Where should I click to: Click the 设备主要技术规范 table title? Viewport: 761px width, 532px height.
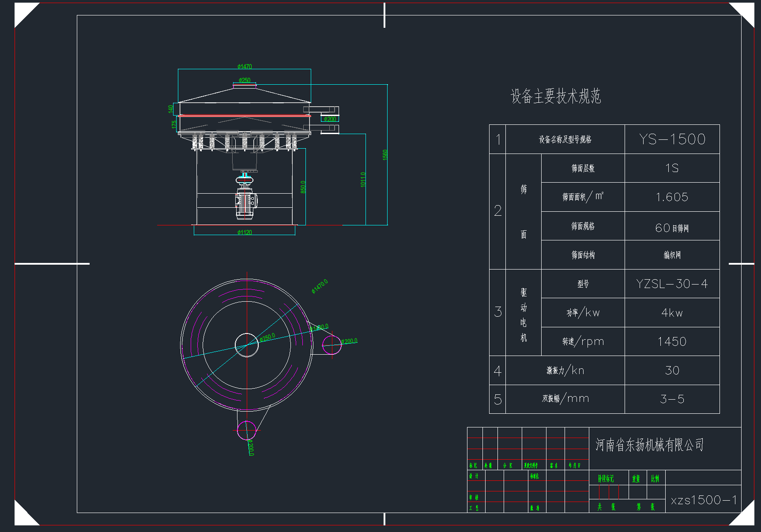[x=555, y=96]
